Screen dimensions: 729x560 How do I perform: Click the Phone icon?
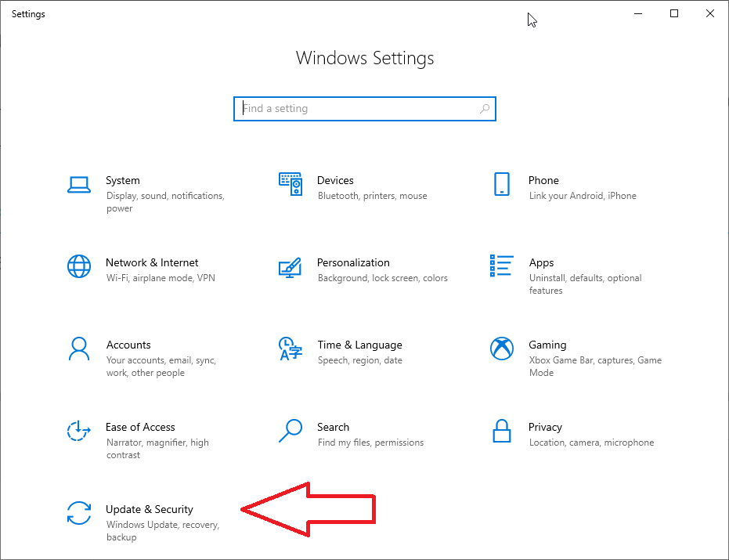click(x=502, y=185)
